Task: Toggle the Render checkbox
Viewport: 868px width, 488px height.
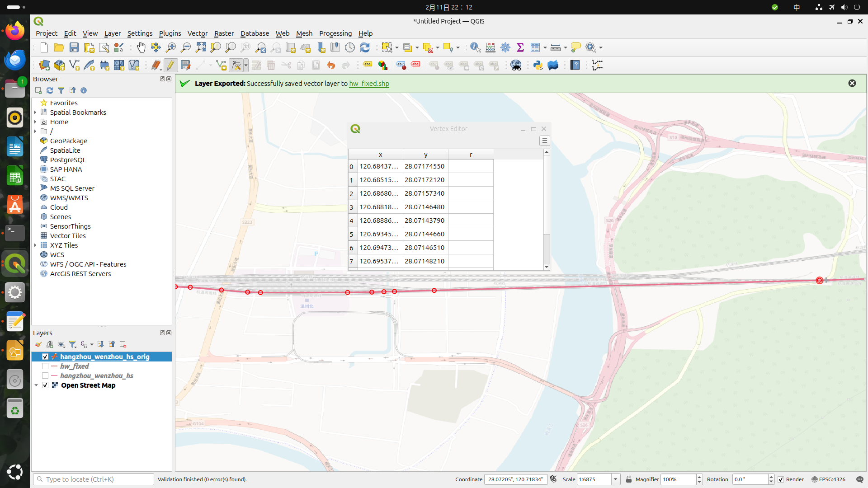Action: coord(781,479)
